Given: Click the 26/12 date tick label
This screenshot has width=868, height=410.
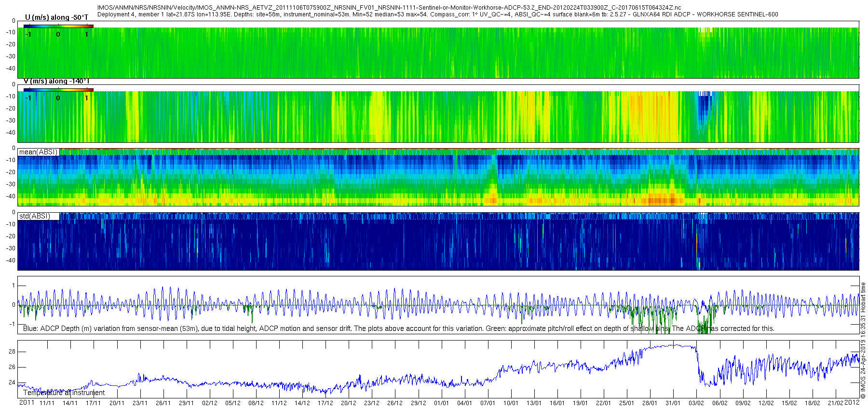Looking at the screenshot, I should pos(394,403).
